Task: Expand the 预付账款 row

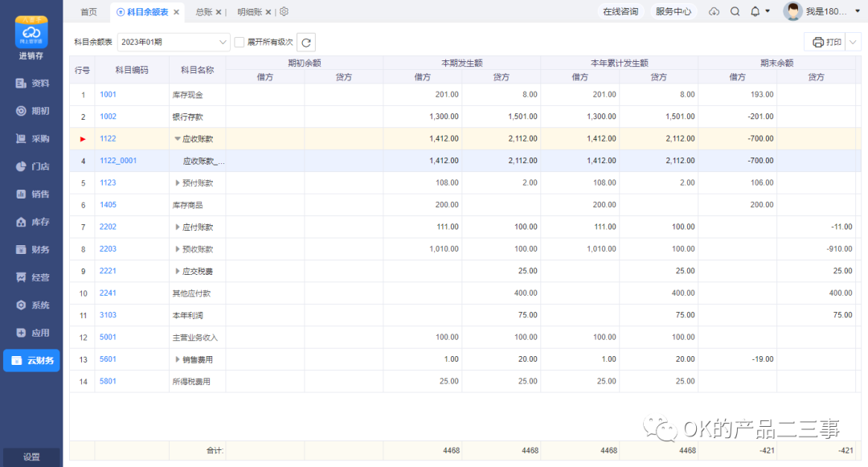Action: 178,182
